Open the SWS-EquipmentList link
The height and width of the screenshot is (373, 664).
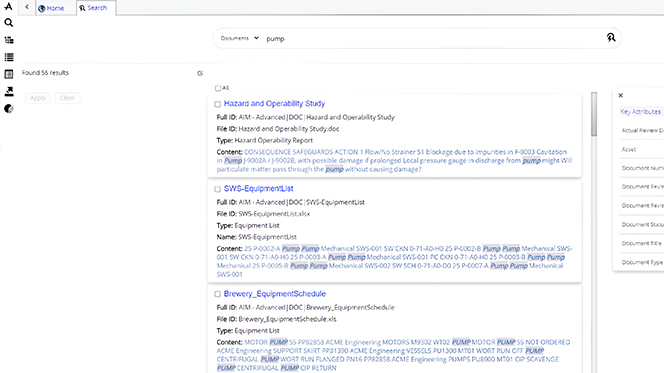point(258,189)
